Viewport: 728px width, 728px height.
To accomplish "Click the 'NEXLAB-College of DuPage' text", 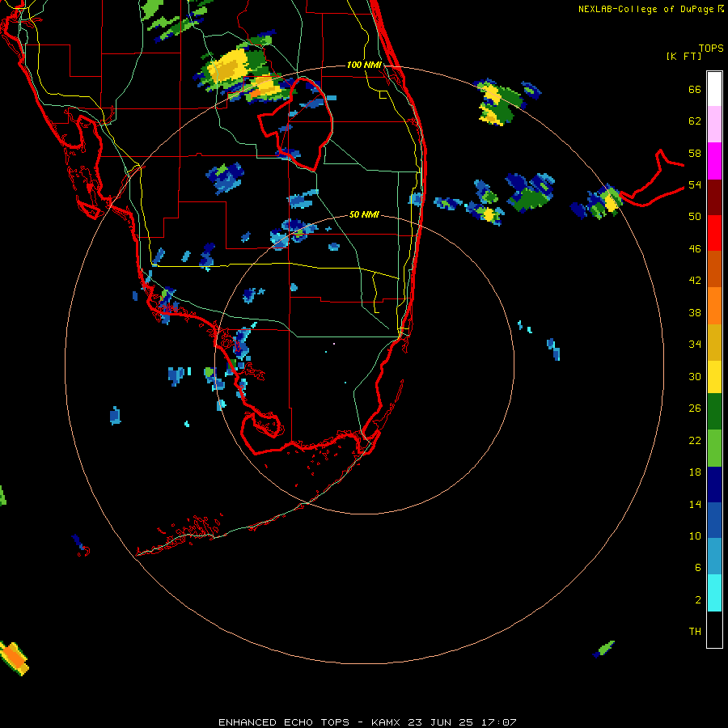I will coord(645,9).
